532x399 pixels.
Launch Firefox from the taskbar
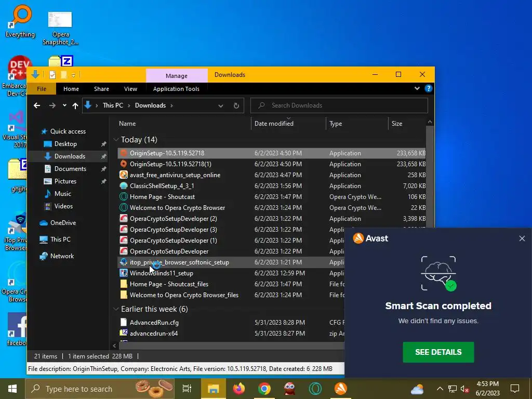239,389
